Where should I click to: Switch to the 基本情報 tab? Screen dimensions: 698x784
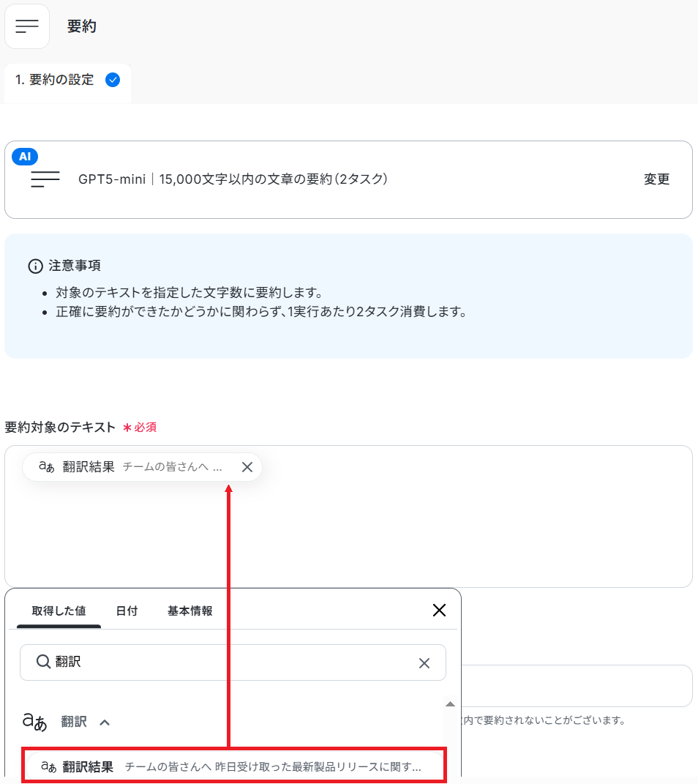[189, 611]
